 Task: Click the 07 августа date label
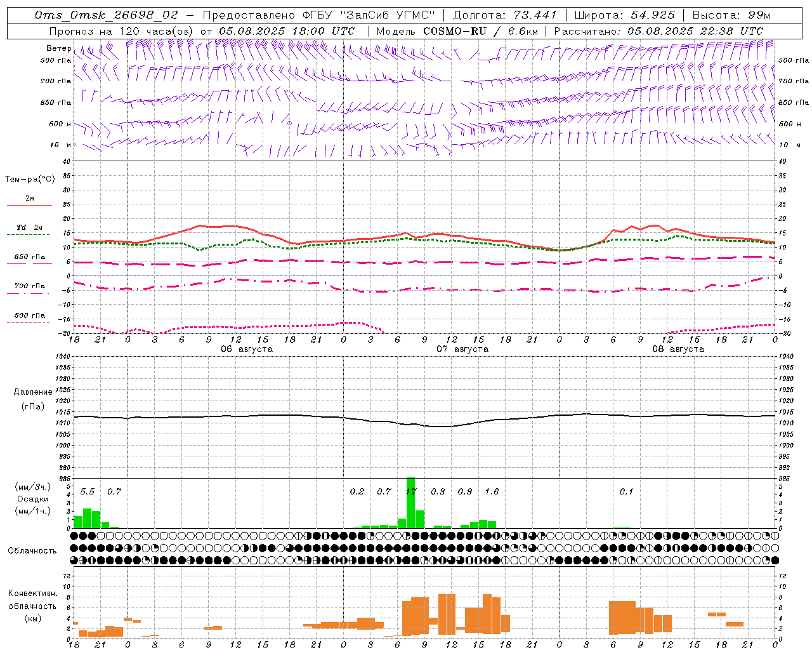[x=462, y=349]
